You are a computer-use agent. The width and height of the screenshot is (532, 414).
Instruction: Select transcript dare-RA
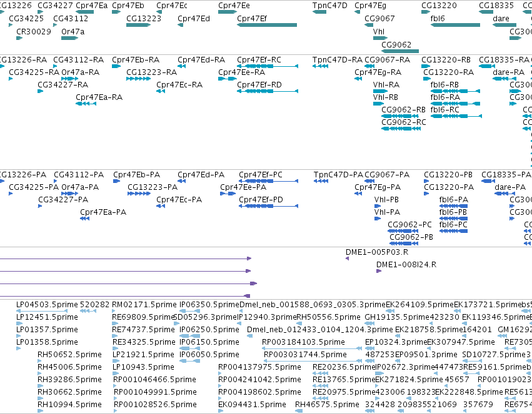click(x=504, y=79)
